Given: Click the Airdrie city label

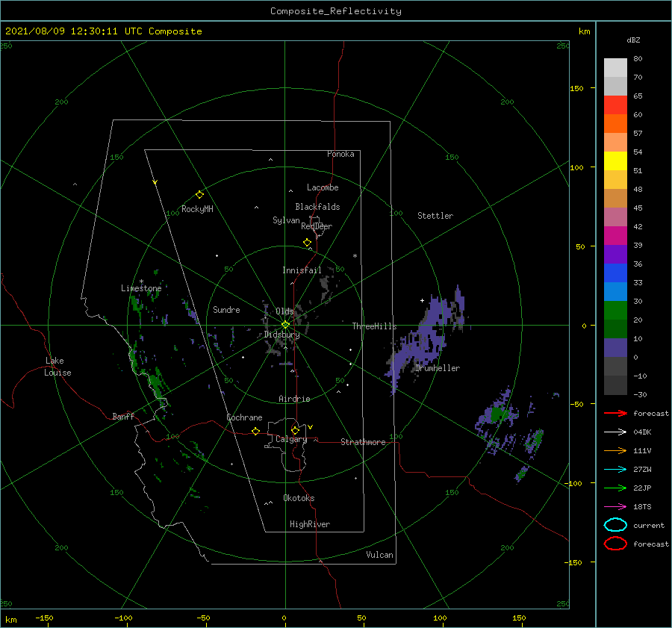Looking at the screenshot, I should [294, 399].
